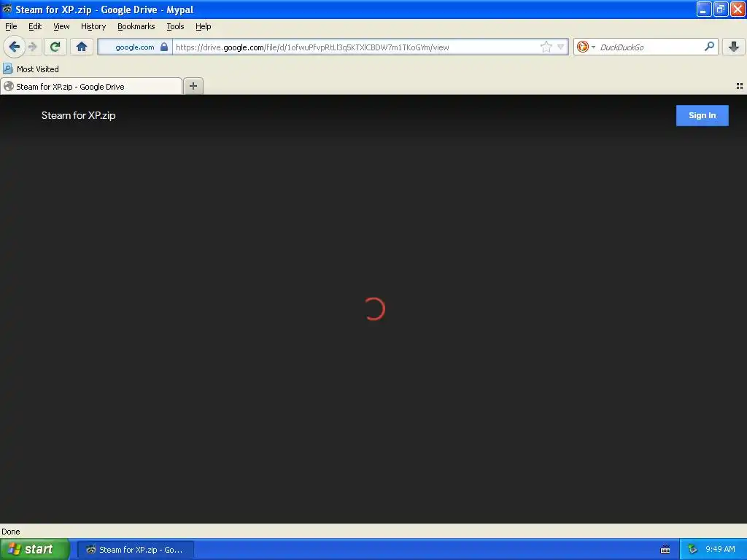This screenshot has width=747, height=560.
Task: Click the blue Sign In button
Action: pos(703,115)
